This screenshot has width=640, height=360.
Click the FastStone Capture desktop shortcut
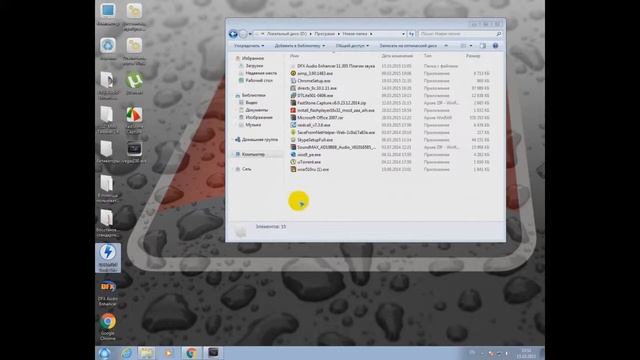134,120
